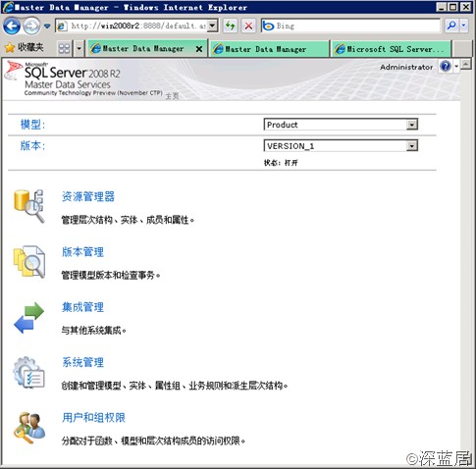Open the 版本管理 link
This screenshot has width=476, height=469.
click(x=82, y=252)
